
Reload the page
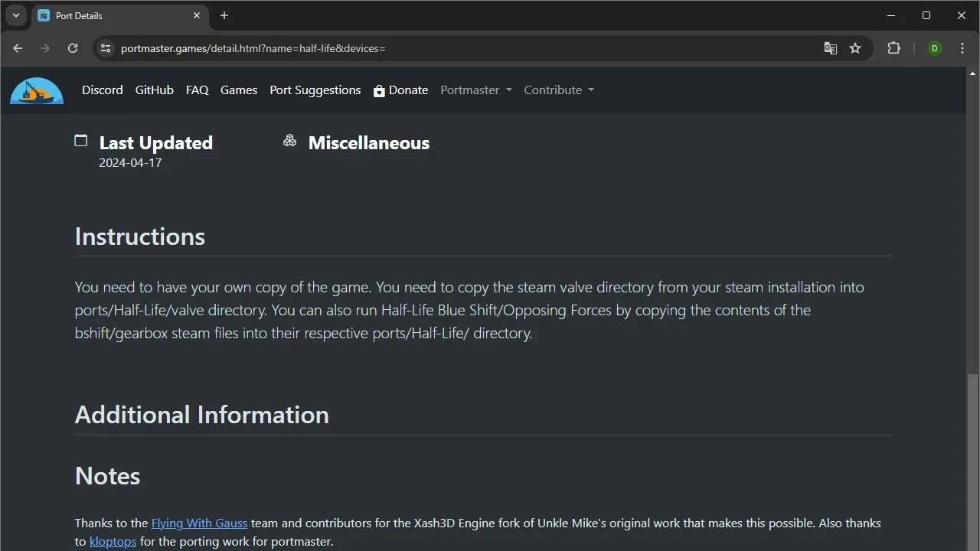[73, 48]
